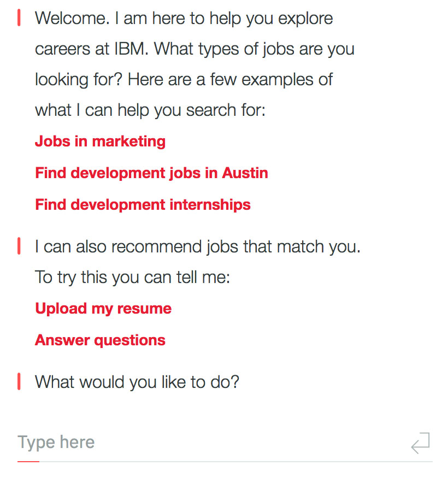Click the what I can help you search line
This screenshot has height=495, width=448.
pyautogui.click(x=150, y=110)
